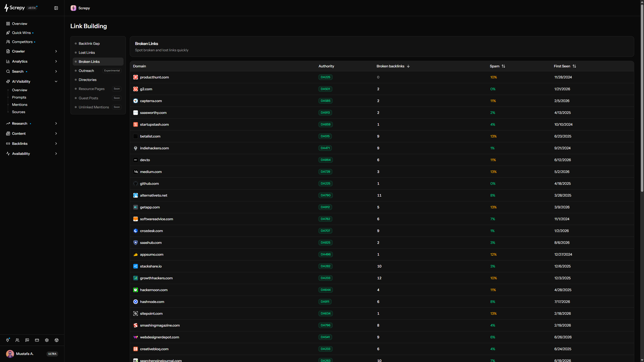Collapse the AI Visibility section chevron
The height and width of the screenshot is (362, 644).
tap(56, 81)
